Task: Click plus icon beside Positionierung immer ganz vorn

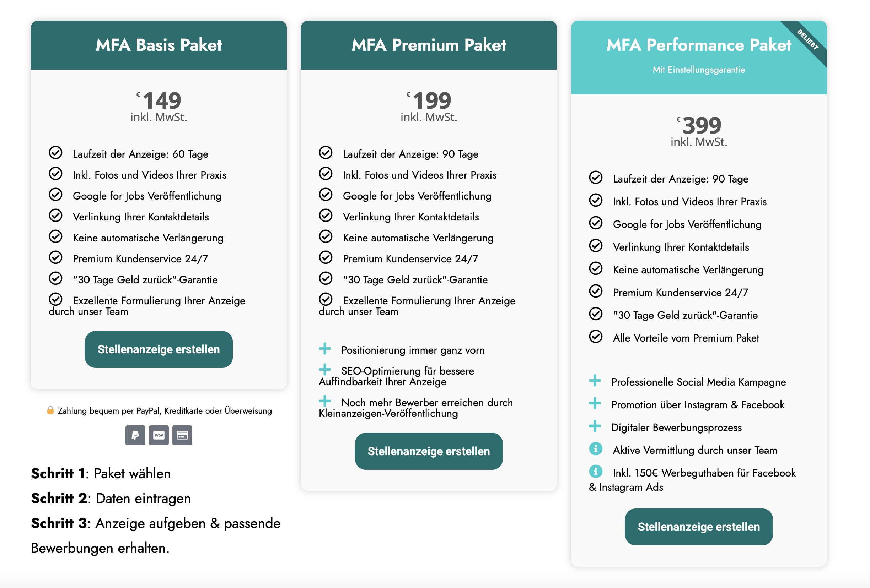Action: (x=325, y=349)
